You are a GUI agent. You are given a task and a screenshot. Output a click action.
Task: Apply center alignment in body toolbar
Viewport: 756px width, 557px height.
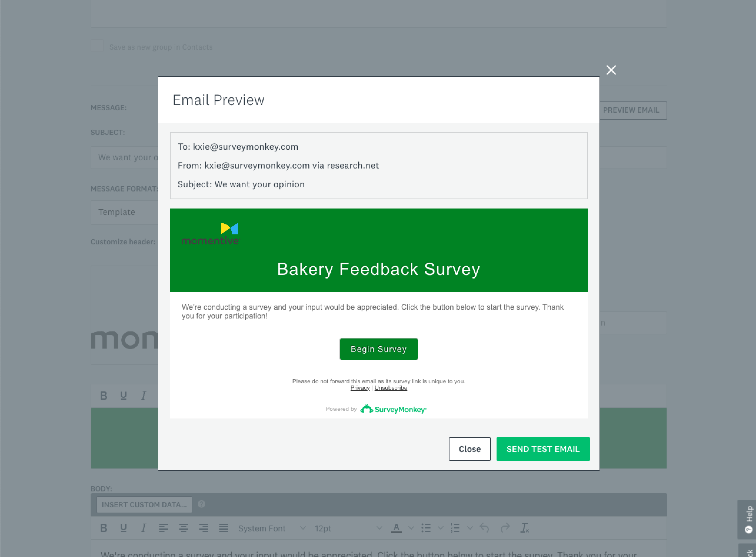click(184, 528)
